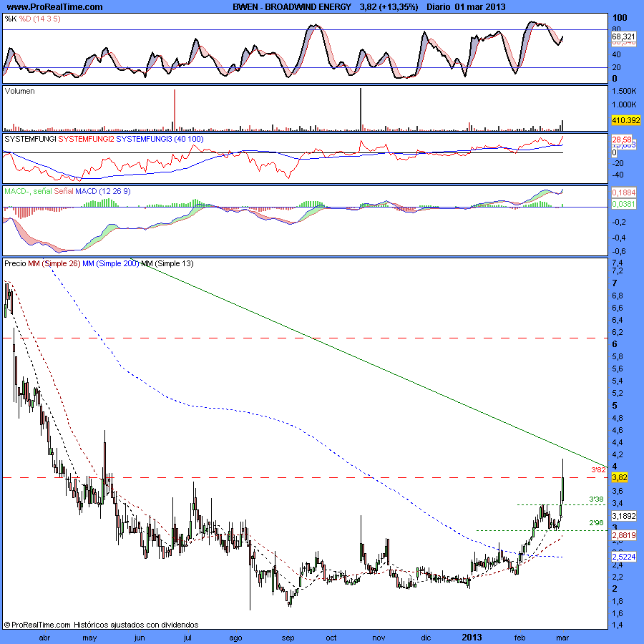Click the blue 2,5224 moving average value
The width and height of the screenshot is (644, 644).
pyautogui.click(x=623, y=557)
